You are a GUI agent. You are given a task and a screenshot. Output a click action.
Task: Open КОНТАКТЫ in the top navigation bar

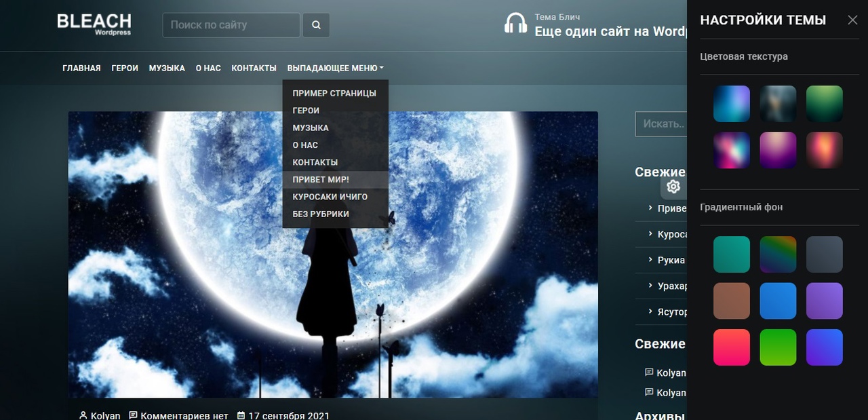point(254,68)
